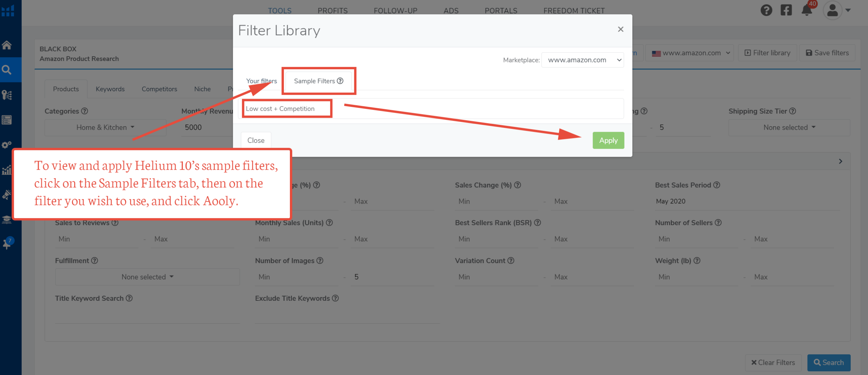Open the Shipping Size Tier dropdown
This screenshot has height=375, width=868.
coord(789,127)
